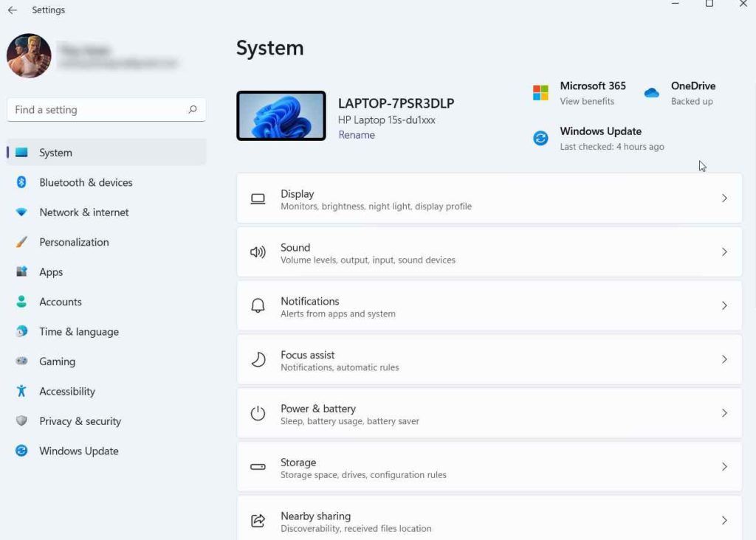Click the Microsoft 365 logo
Viewport: 756px width, 540px height.
click(540, 93)
